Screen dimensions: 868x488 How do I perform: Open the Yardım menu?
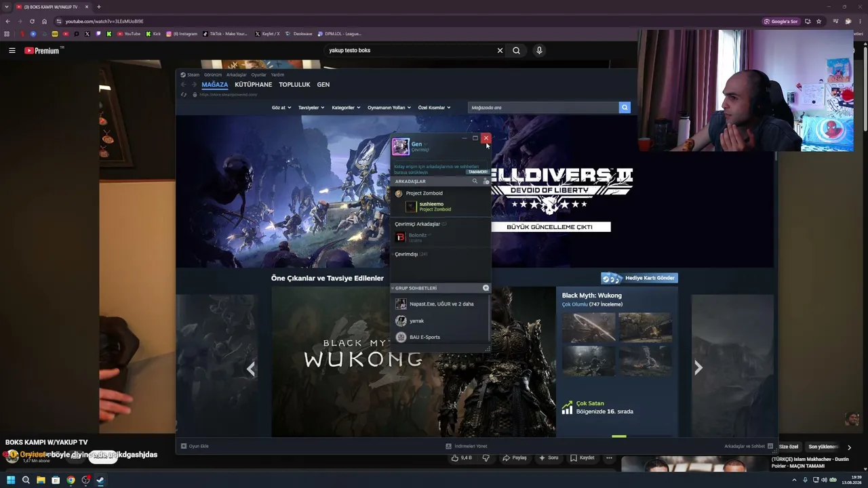click(277, 75)
